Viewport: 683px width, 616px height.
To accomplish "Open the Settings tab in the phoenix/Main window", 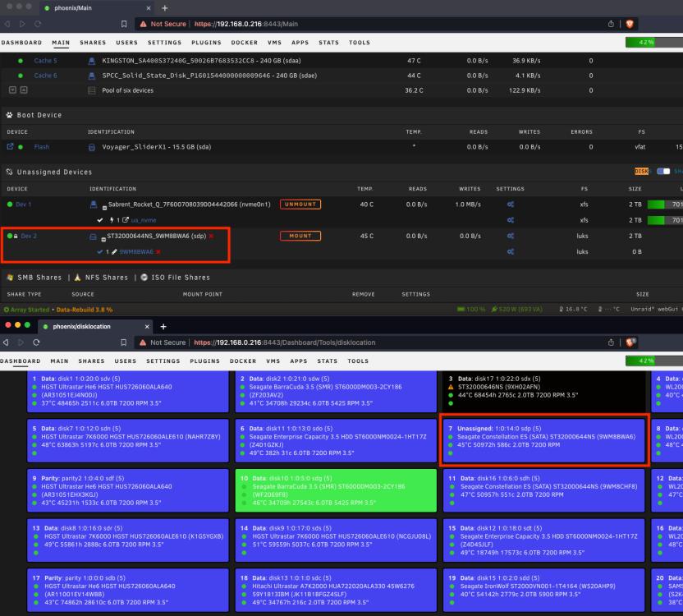I will click(164, 43).
